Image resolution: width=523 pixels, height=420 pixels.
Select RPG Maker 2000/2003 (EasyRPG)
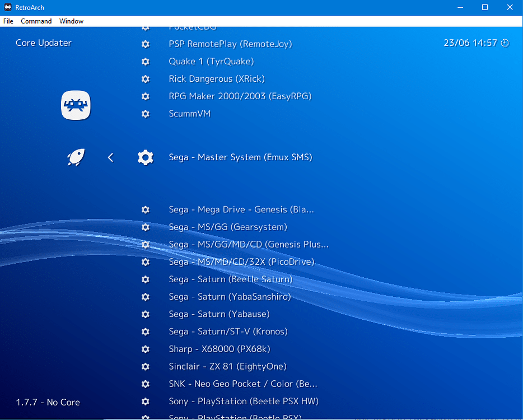(240, 96)
